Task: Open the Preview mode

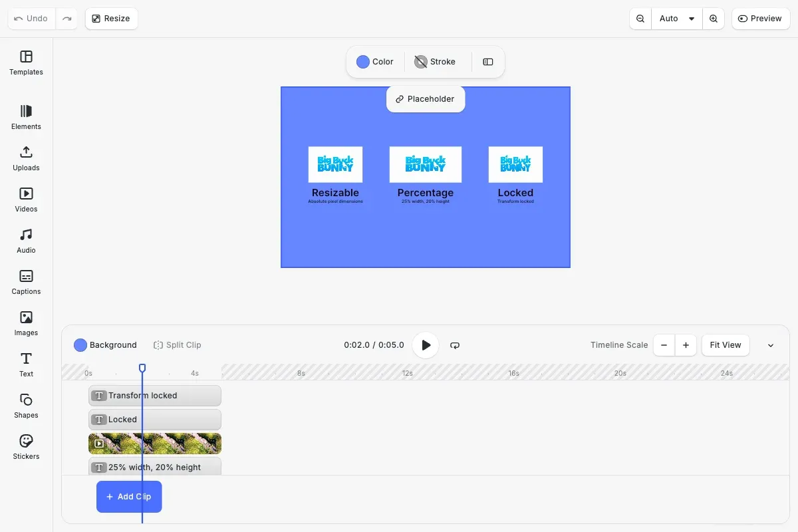Action: pyautogui.click(x=759, y=18)
